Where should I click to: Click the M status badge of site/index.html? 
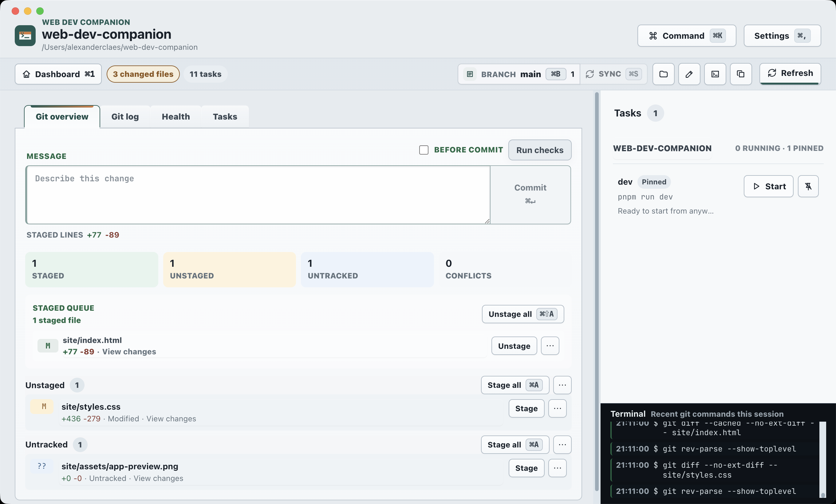click(x=48, y=346)
